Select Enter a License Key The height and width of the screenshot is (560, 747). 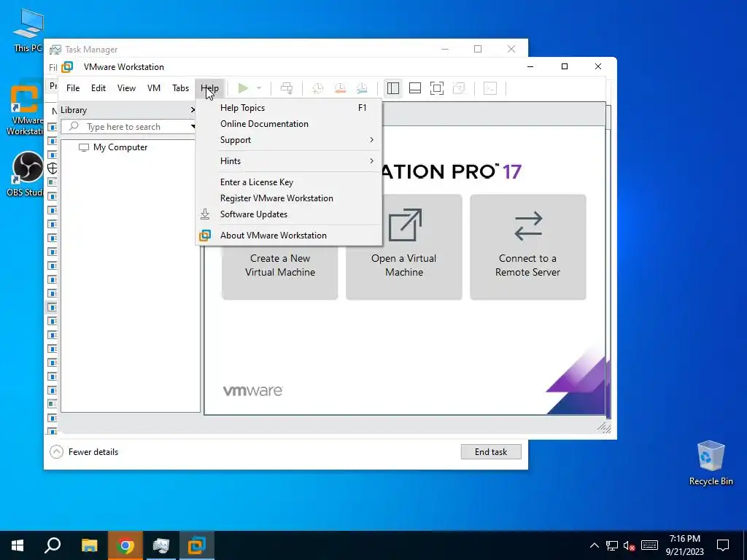[289, 182]
